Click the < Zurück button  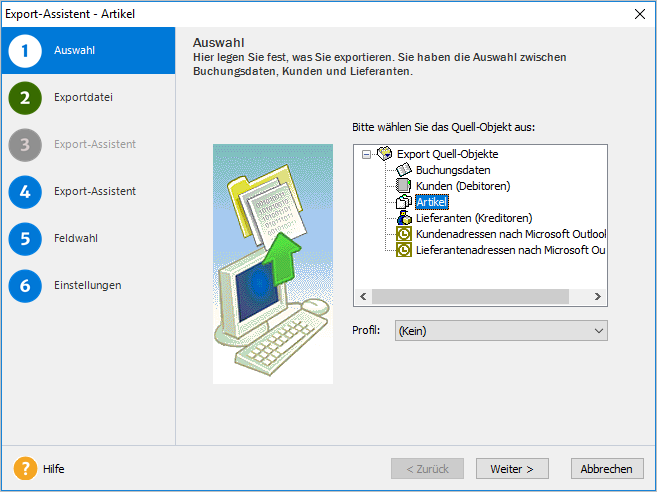[427, 469]
